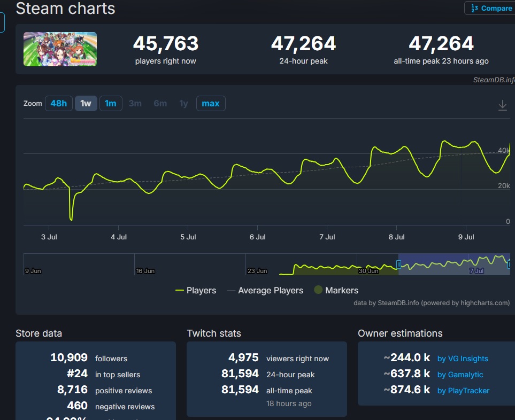Screen dimensions: 515x420
Task: Click the 18 hours ago text
Action: coord(289,403)
